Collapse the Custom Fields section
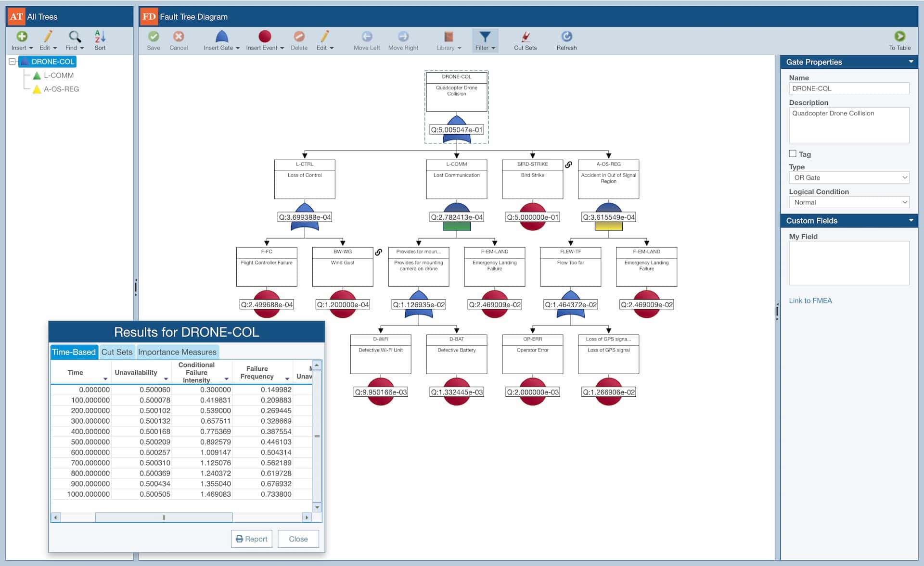The width and height of the screenshot is (924, 566). [x=911, y=220]
